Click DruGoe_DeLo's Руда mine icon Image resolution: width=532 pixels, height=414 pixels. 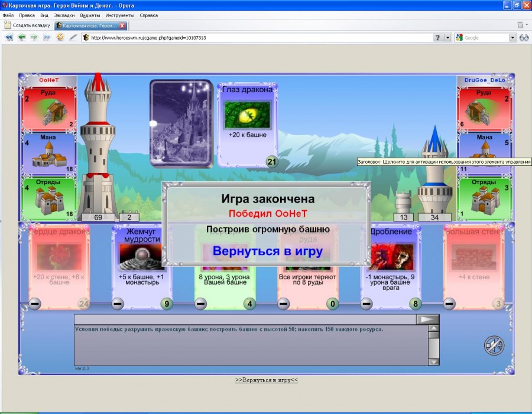point(478,113)
